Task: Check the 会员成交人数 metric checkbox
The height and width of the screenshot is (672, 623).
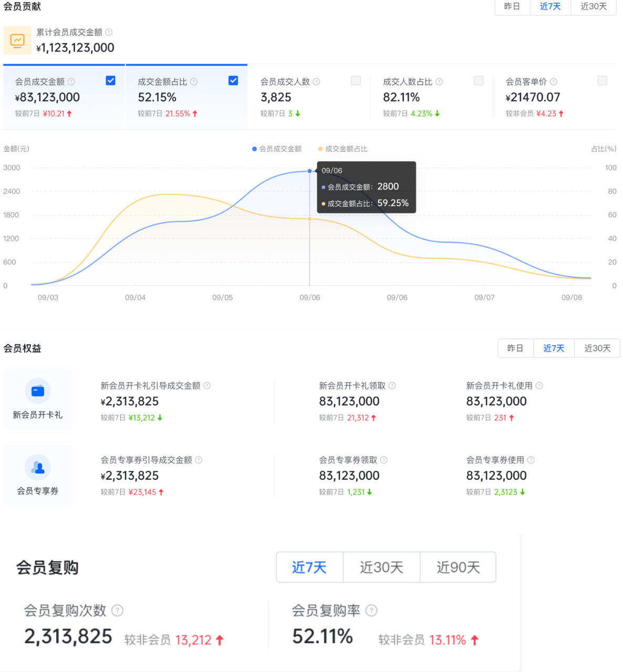Action: coord(356,80)
